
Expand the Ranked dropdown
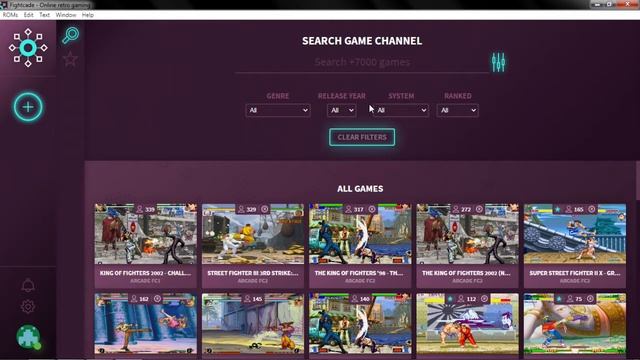point(458,110)
